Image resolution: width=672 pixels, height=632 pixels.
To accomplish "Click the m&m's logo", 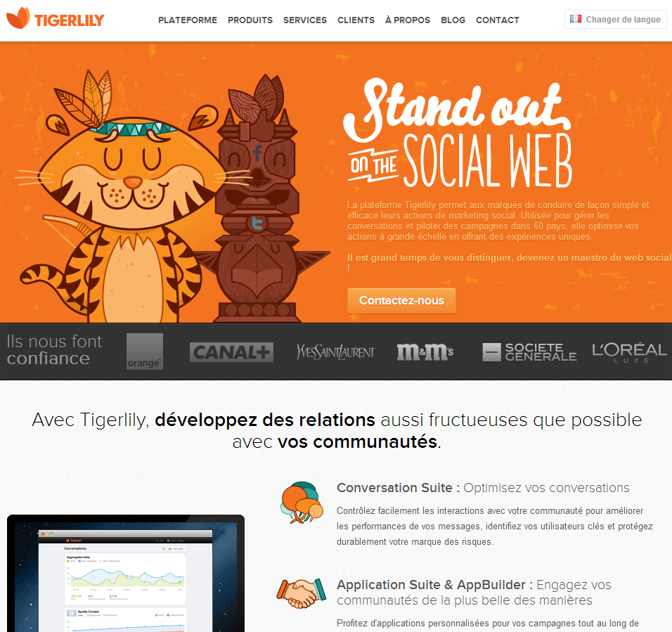I will click(x=425, y=352).
